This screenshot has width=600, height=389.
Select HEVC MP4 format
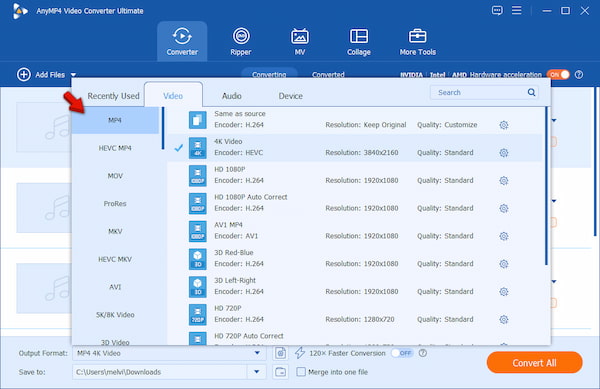tap(115, 148)
